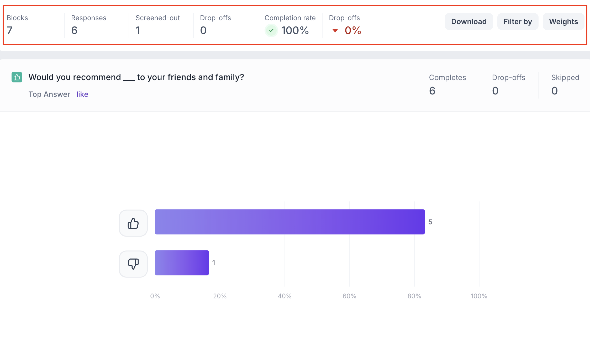Click the question's Completes count
This screenshot has width=590, height=364.
pos(432,91)
